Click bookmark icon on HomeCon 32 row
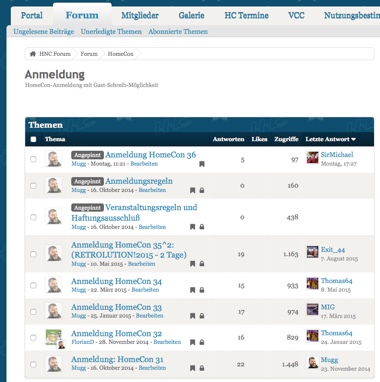The height and width of the screenshot is (382, 380). (x=192, y=342)
